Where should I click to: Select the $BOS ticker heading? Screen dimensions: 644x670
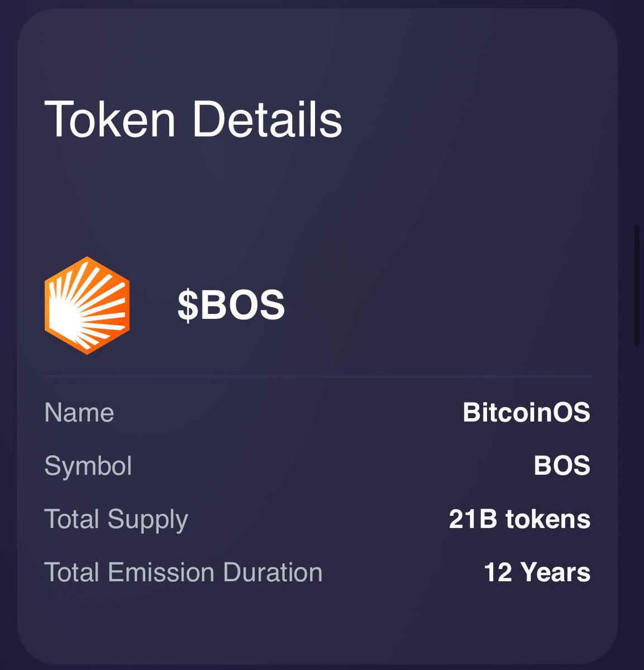[x=231, y=305]
